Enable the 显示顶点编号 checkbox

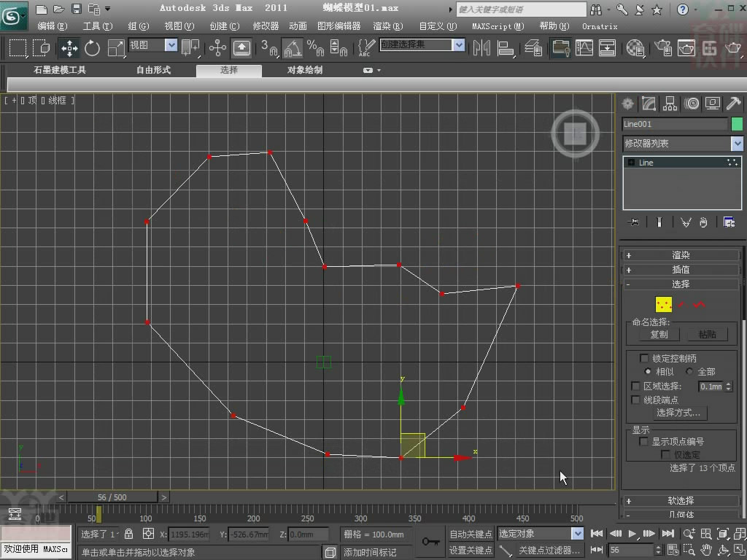(643, 441)
